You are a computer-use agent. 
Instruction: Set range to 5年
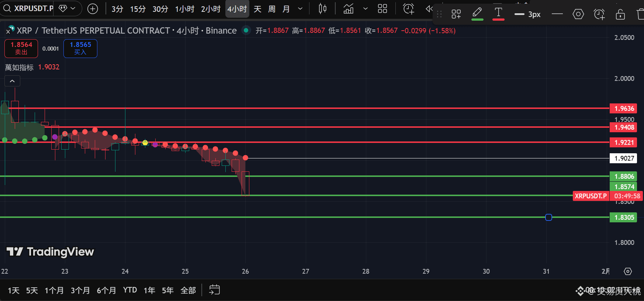coord(167,291)
